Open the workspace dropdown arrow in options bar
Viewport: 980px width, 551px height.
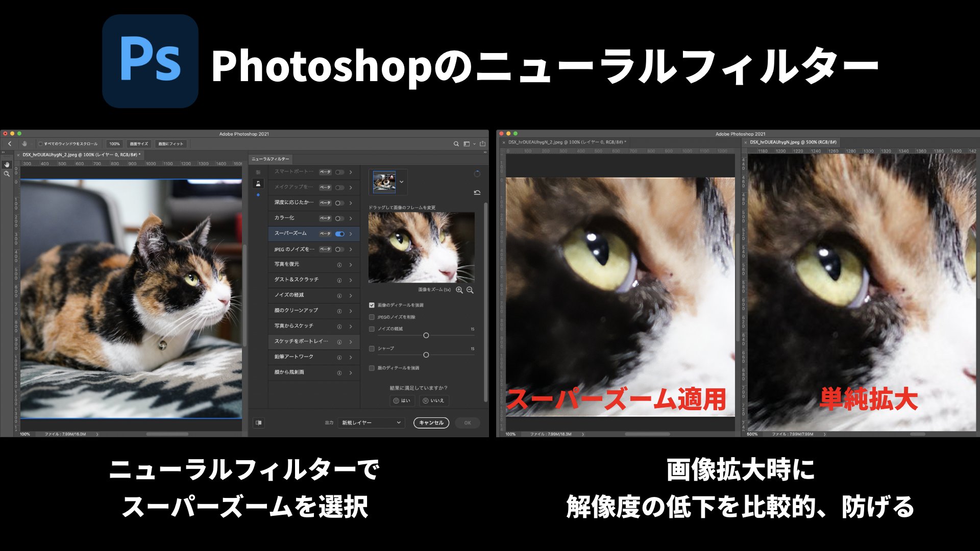(474, 144)
